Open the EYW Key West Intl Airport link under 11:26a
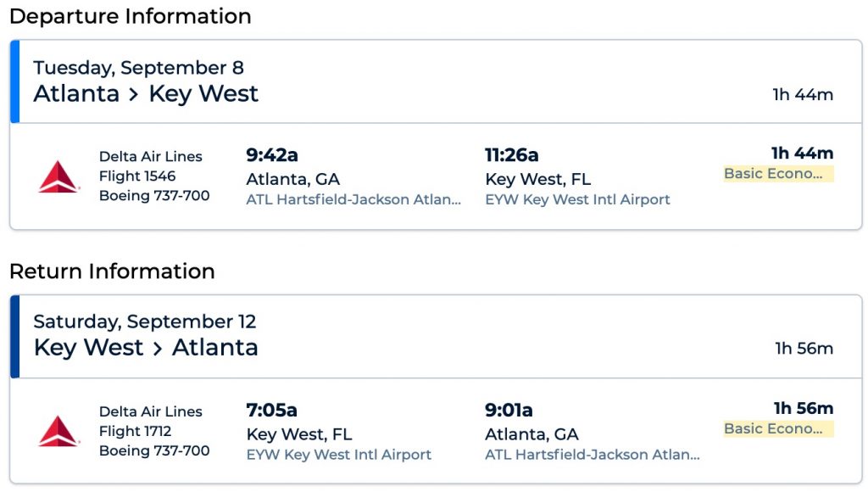Image resolution: width=868 pixels, height=492 pixels. pos(577,199)
